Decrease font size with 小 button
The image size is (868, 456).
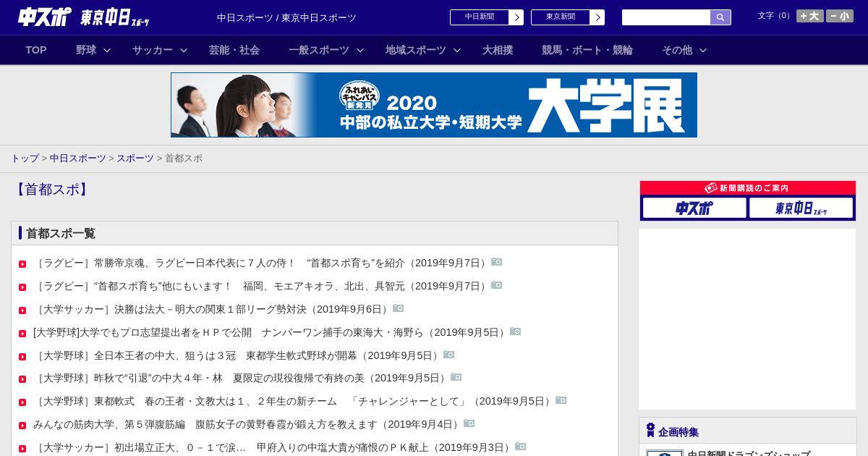(840, 16)
